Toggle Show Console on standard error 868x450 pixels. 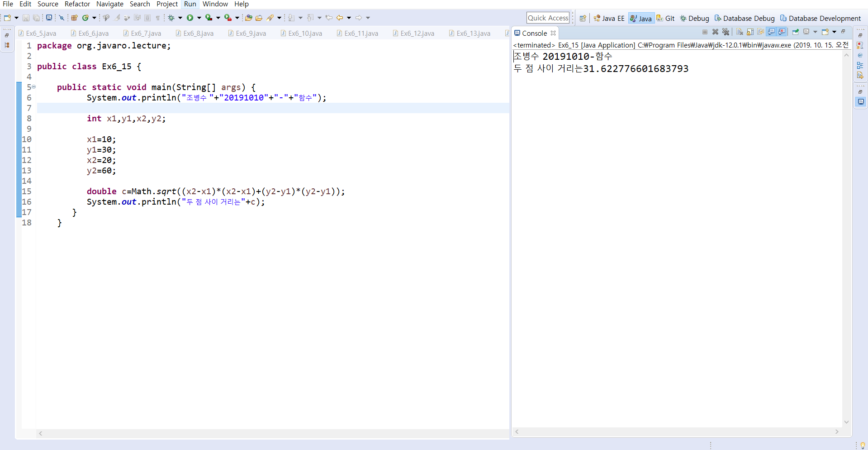[x=782, y=32]
